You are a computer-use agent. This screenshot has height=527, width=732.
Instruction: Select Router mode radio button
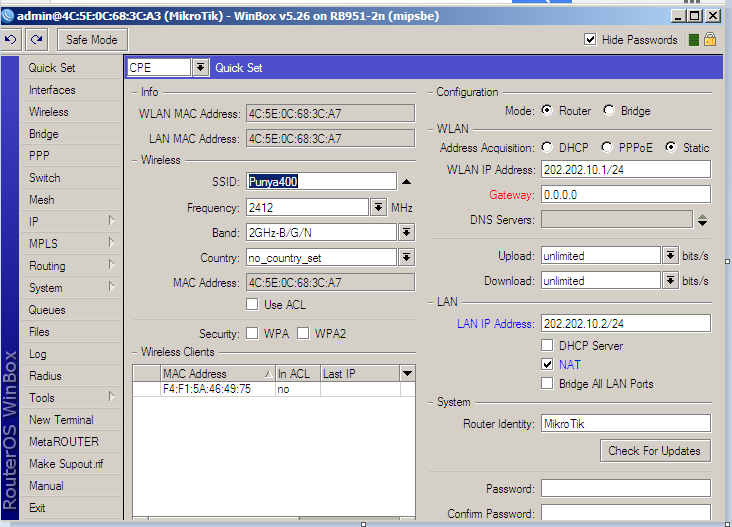pos(547,110)
